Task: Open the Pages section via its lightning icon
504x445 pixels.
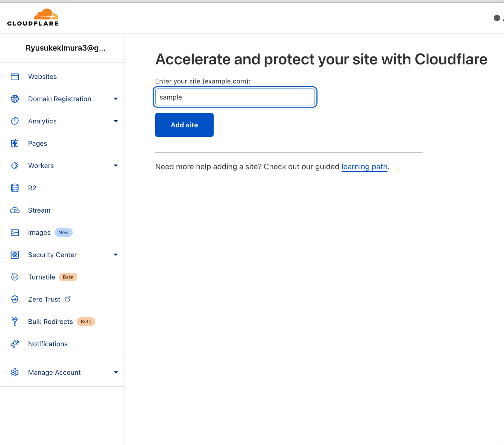Action: pyautogui.click(x=15, y=143)
